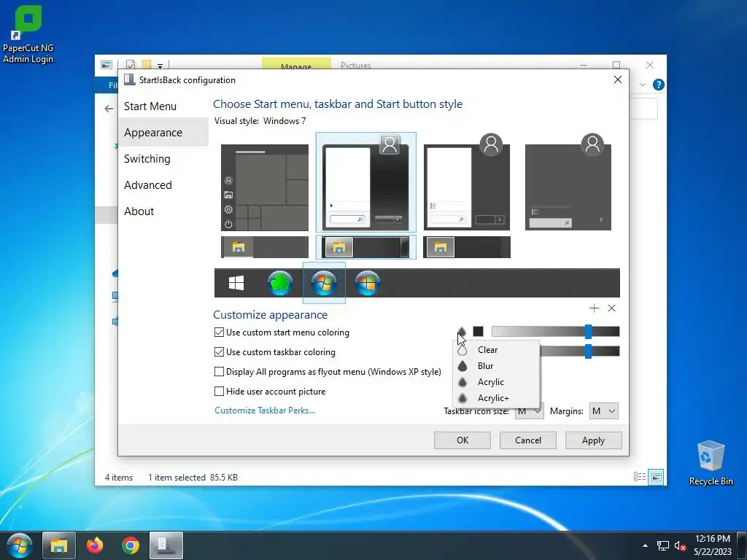747x560 pixels.
Task: Click the Visual style Windows 7 selector
Action: (x=285, y=121)
